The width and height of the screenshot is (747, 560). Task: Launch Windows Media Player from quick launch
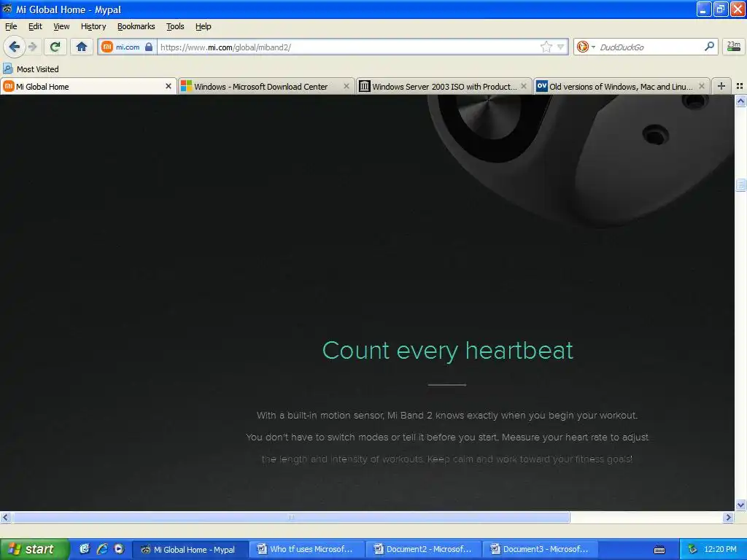click(x=119, y=549)
